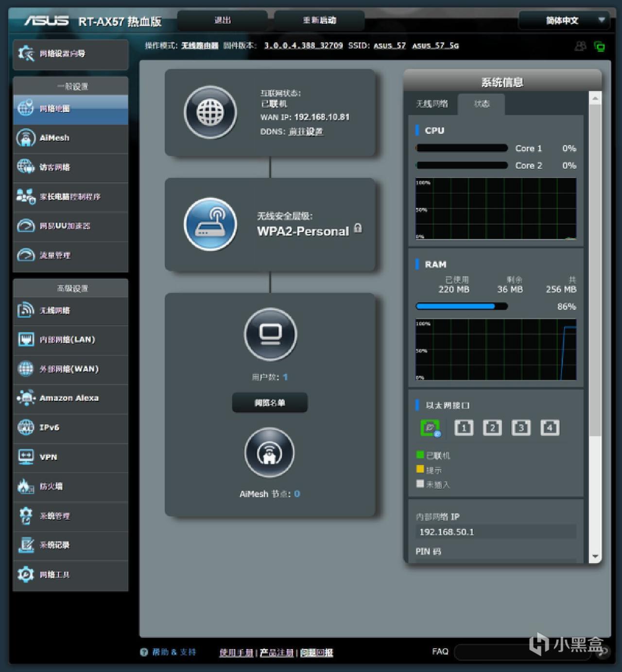Viewport: 622px width, 672px height.
Task: Open the client list button
Action: pos(270,403)
